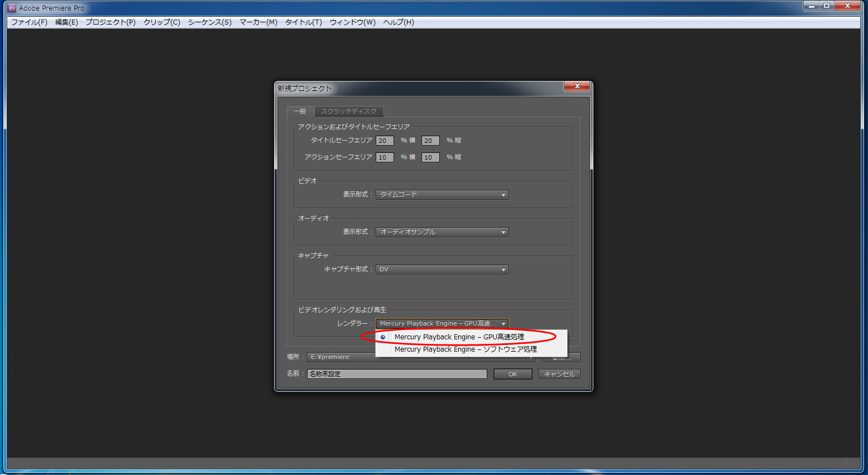Open キャプチャ形式 DV dropdown

point(442,270)
